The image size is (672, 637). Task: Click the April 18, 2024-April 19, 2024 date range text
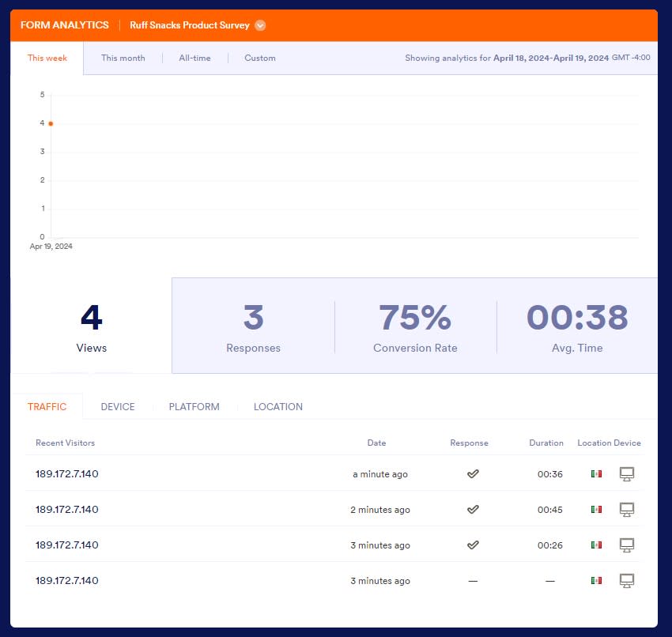coord(551,58)
